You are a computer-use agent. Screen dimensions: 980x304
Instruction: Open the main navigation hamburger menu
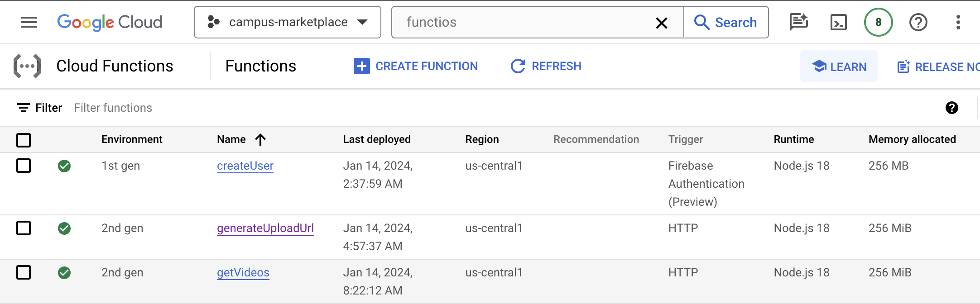29,22
